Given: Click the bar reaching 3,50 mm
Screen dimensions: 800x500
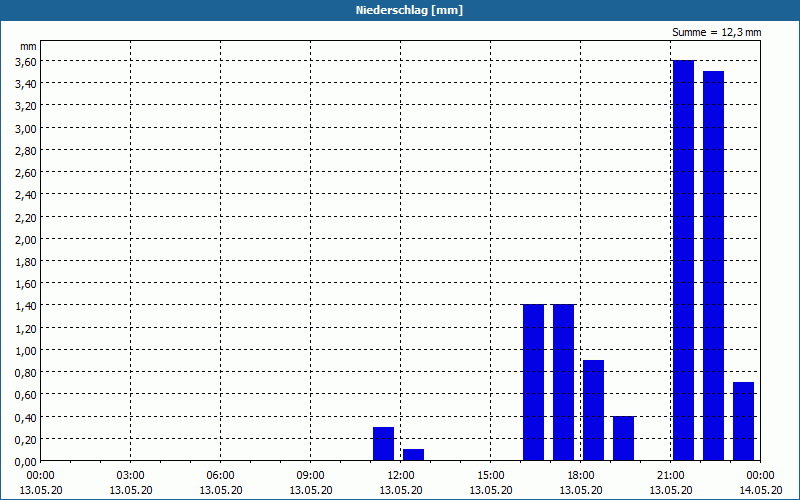Looking at the screenshot, I should click(x=713, y=266).
